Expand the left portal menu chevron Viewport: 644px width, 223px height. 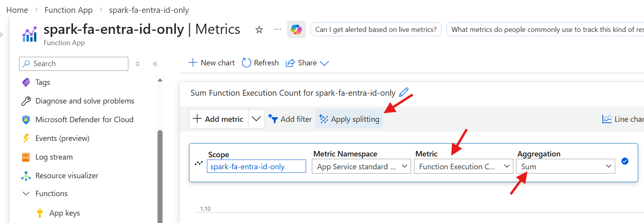pyautogui.click(x=2, y=35)
